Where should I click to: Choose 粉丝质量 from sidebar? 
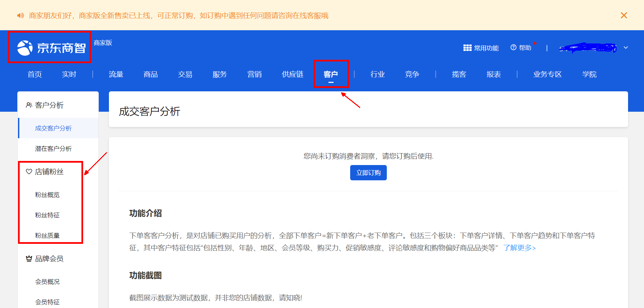47,236
